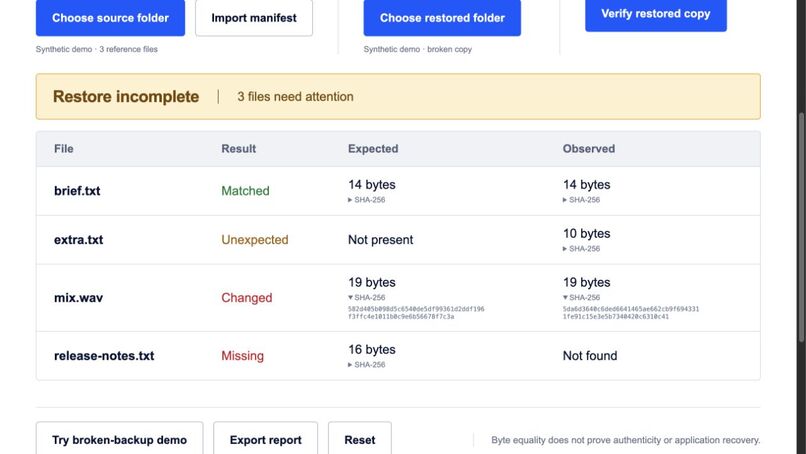Collapse Expected SHA-256 for mix.wav
Viewport: 806px width, 454px height.
(x=367, y=297)
